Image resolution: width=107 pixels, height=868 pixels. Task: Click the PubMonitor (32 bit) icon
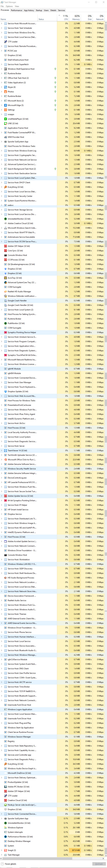[x=5, y=324]
